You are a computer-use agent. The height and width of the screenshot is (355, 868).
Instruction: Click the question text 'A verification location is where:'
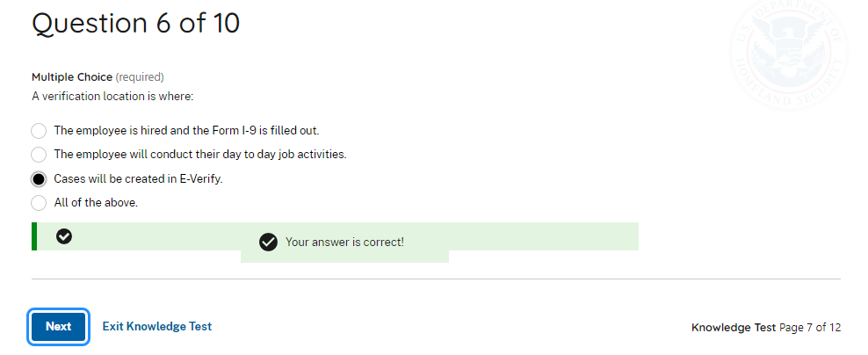coord(112,97)
